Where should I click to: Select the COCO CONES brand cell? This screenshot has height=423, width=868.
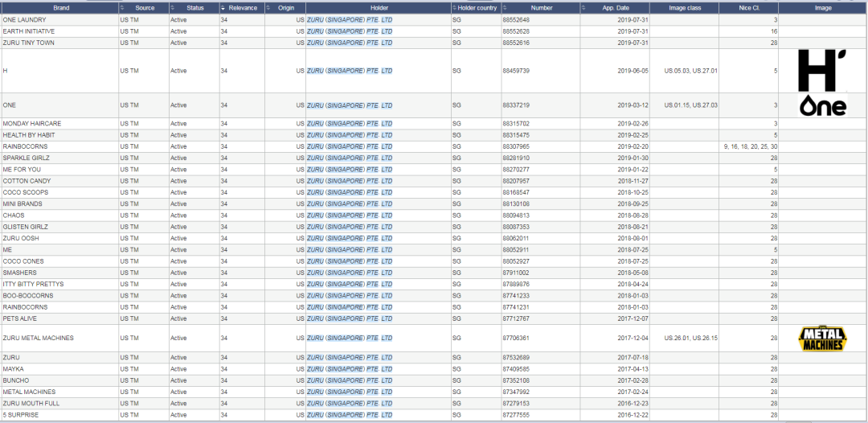[59, 261]
